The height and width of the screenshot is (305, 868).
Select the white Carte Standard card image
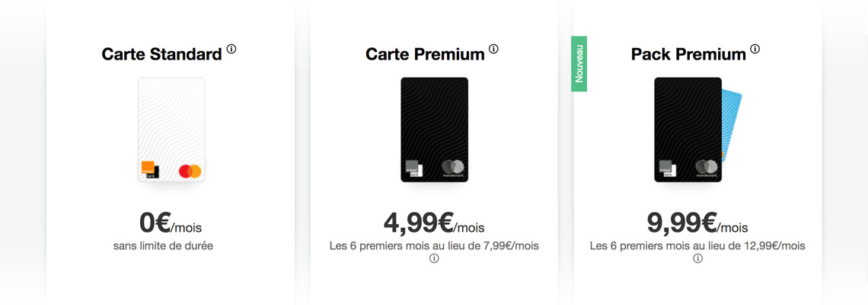(x=171, y=130)
